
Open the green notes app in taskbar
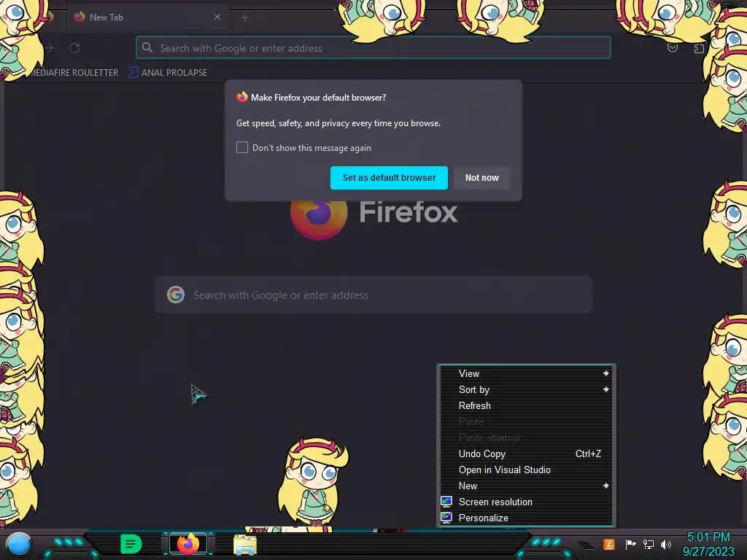pyautogui.click(x=131, y=544)
